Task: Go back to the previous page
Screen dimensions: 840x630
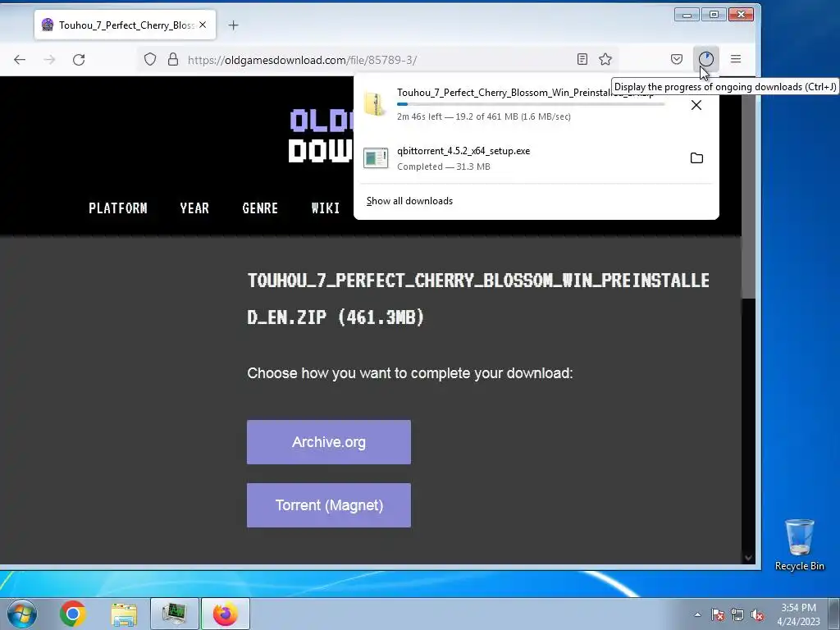Action: pyautogui.click(x=20, y=59)
